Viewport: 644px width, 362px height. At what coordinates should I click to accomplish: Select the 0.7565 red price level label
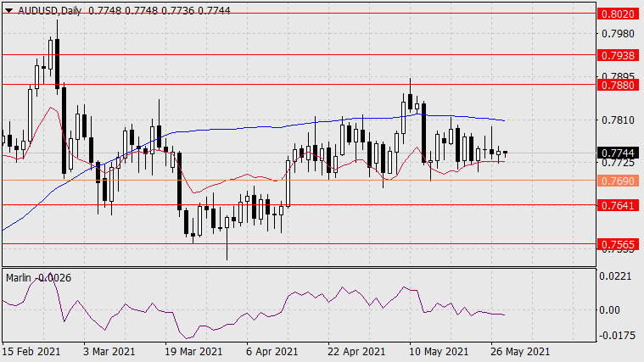click(619, 245)
